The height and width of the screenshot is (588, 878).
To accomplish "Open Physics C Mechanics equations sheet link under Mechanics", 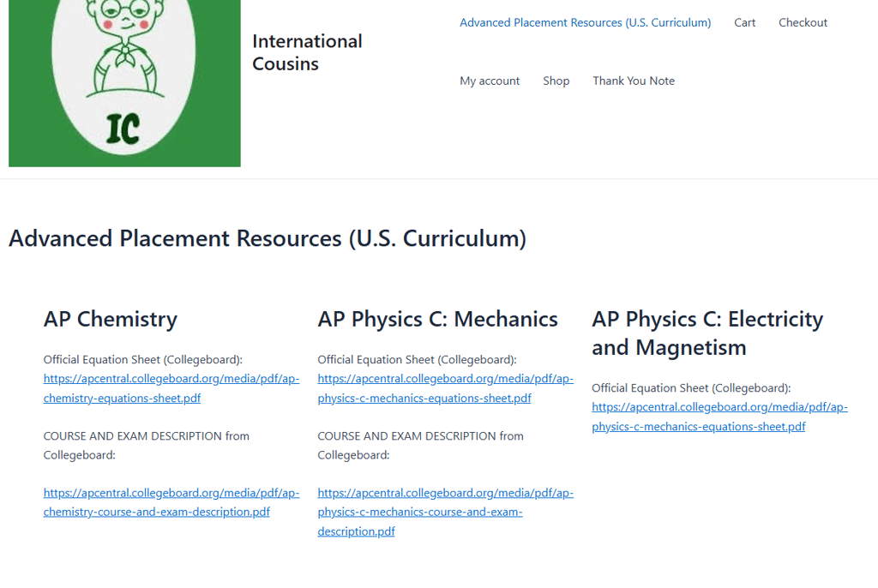I will click(446, 388).
